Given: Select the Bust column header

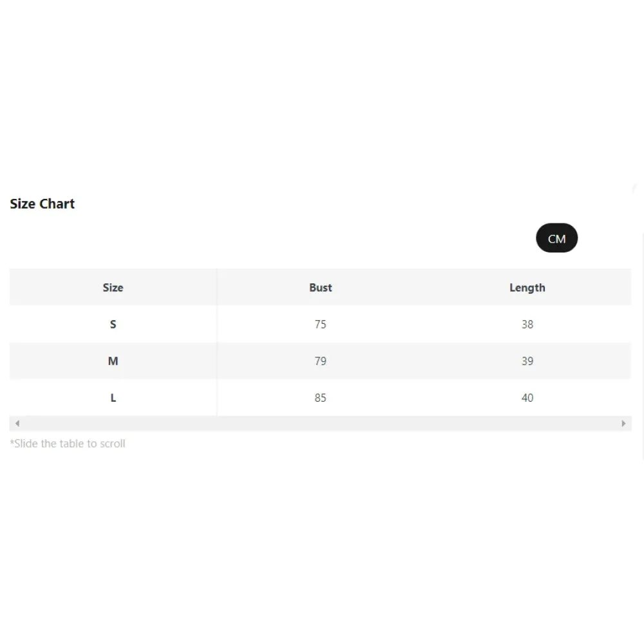Looking at the screenshot, I should click(320, 287).
